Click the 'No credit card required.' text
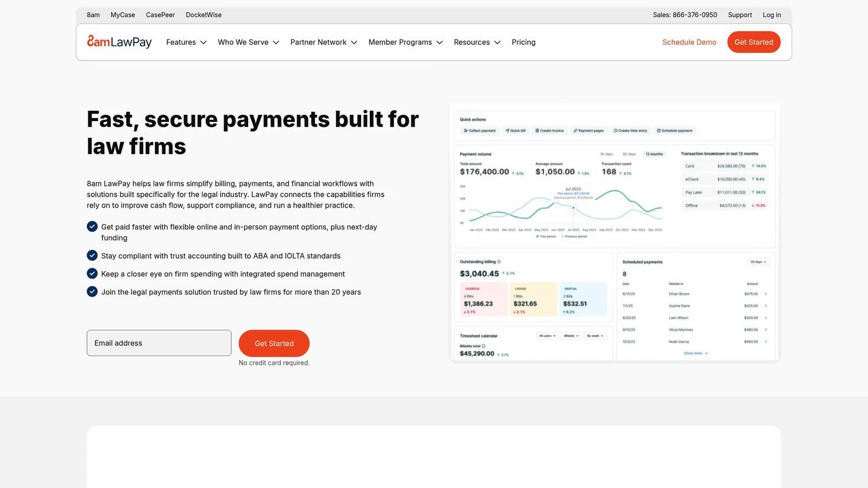Image resolution: width=868 pixels, height=488 pixels. 274,363
